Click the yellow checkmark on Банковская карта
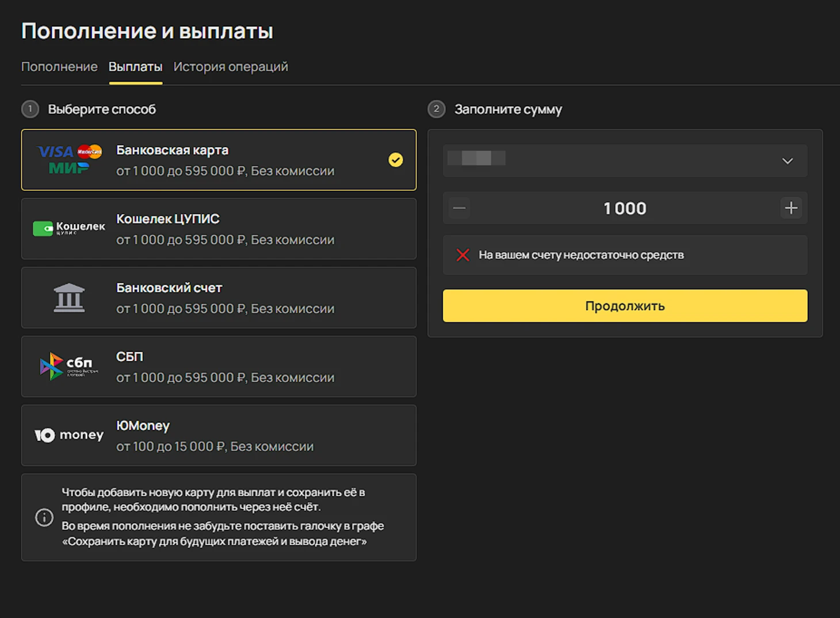The width and height of the screenshot is (840, 618). pos(396,160)
